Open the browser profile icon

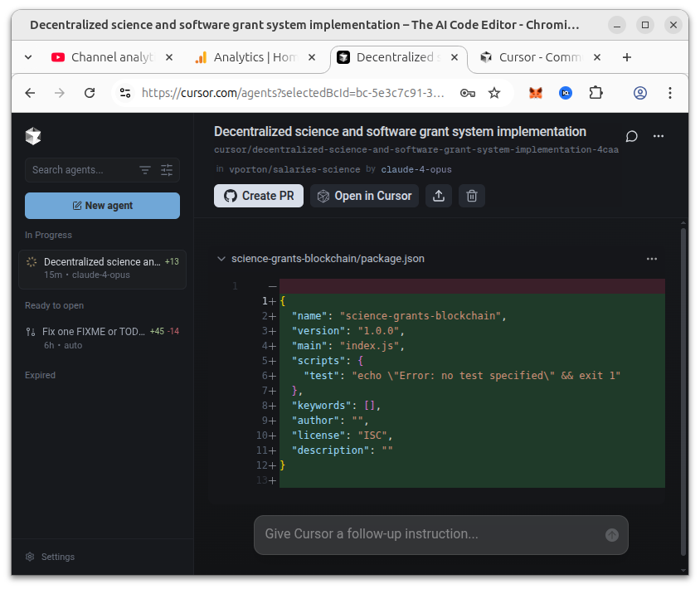[x=640, y=93]
